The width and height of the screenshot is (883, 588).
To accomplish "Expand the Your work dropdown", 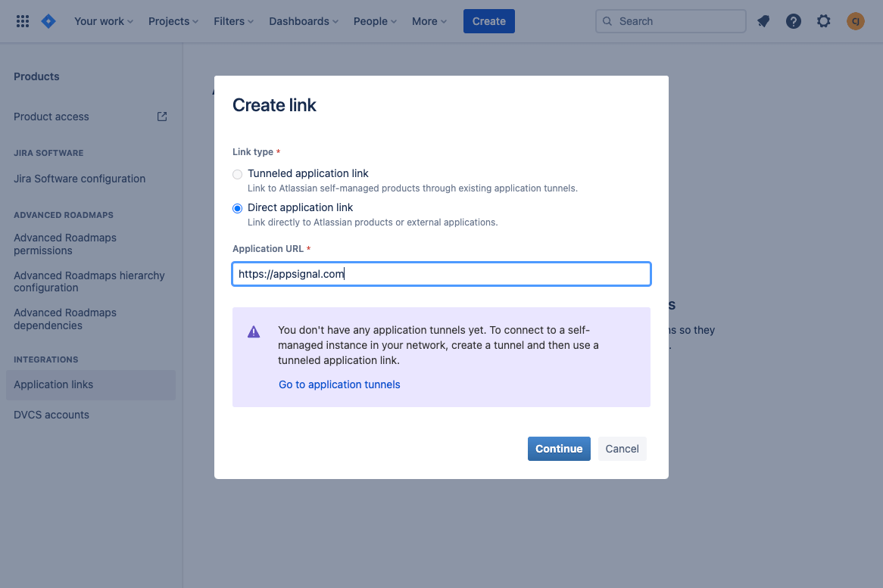I will tap(104, 21).
